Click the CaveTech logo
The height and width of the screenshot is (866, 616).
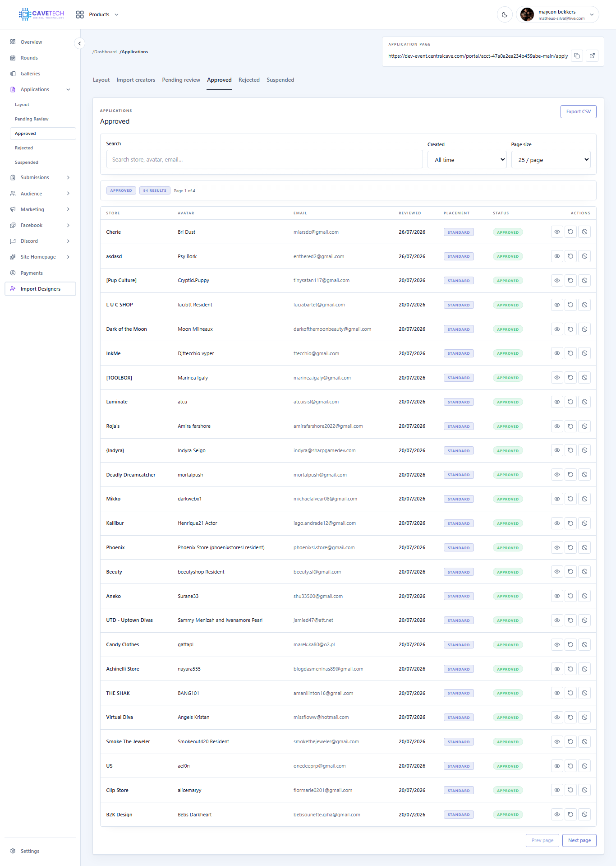coord(41,14)
